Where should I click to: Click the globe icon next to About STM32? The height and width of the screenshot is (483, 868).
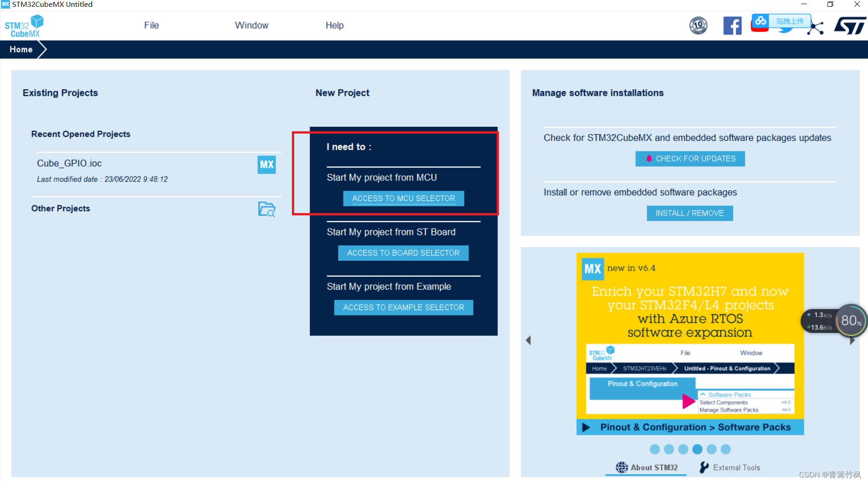621,468
